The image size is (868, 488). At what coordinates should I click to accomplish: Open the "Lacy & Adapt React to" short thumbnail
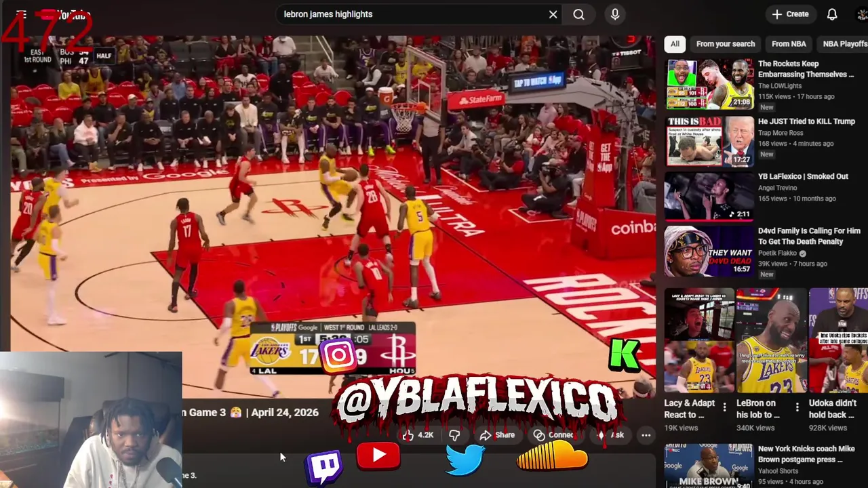point(699,341)
